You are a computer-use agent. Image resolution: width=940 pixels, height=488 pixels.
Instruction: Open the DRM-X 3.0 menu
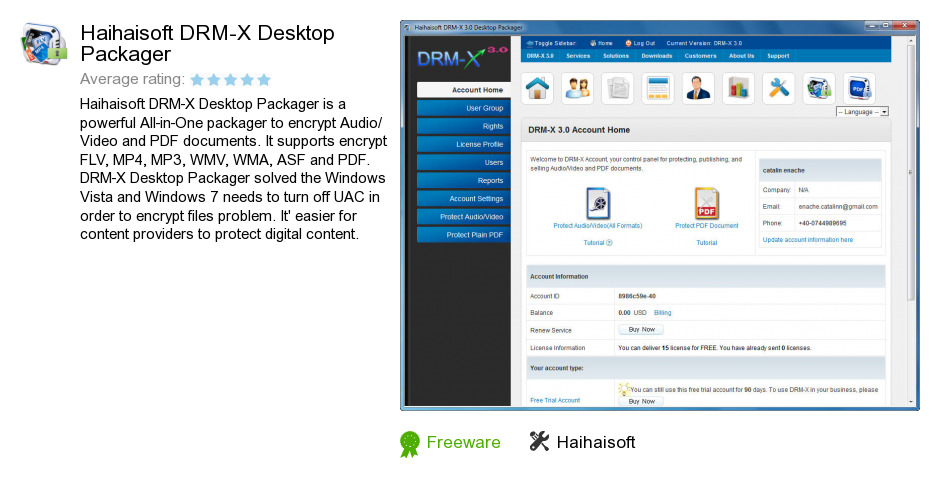coord(540,56)
